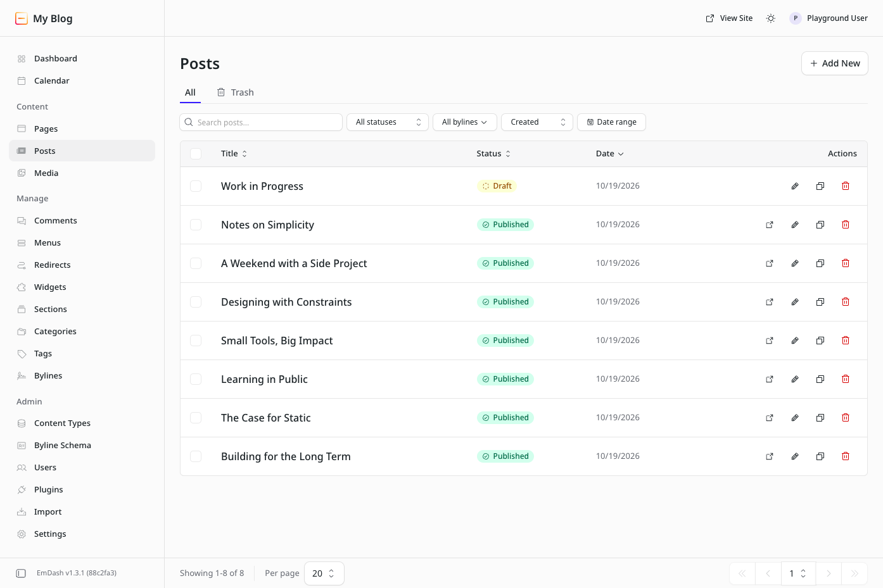Click the My Blog logo icon
The width and height of the screenshot is (883, 588).
tap(22, 18)
